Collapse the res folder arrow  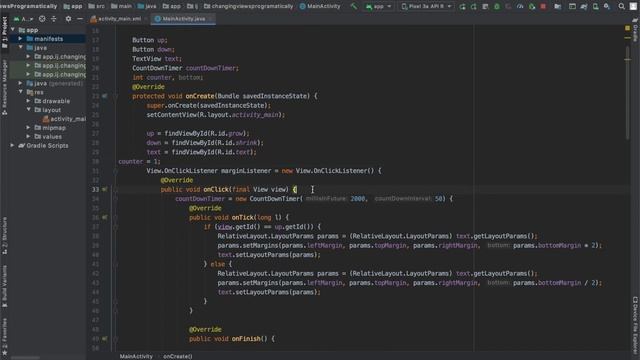tap(20, 92)
